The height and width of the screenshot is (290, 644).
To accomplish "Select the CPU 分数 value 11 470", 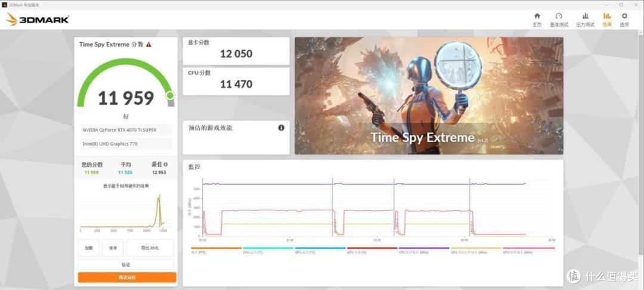I will pos(236,84).
